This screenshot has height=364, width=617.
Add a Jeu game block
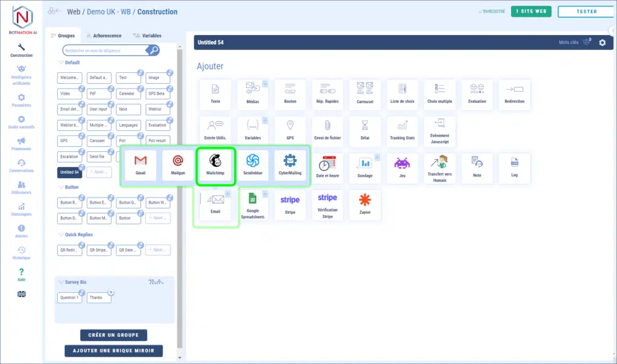click(402, 168)
